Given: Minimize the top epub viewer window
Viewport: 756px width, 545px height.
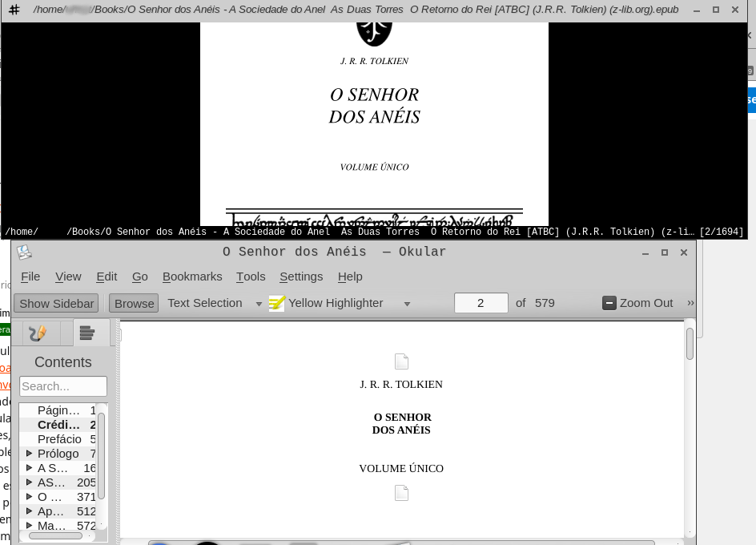Looking at the screenshot, I should tap(697, 10).
